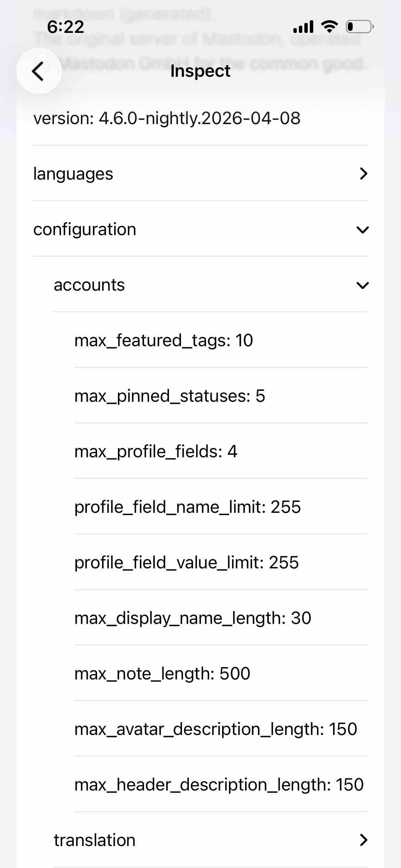This screenshot has width=401, height=868.
Task: Select the max_featured_tags: 10 entry
Action: 164,340
